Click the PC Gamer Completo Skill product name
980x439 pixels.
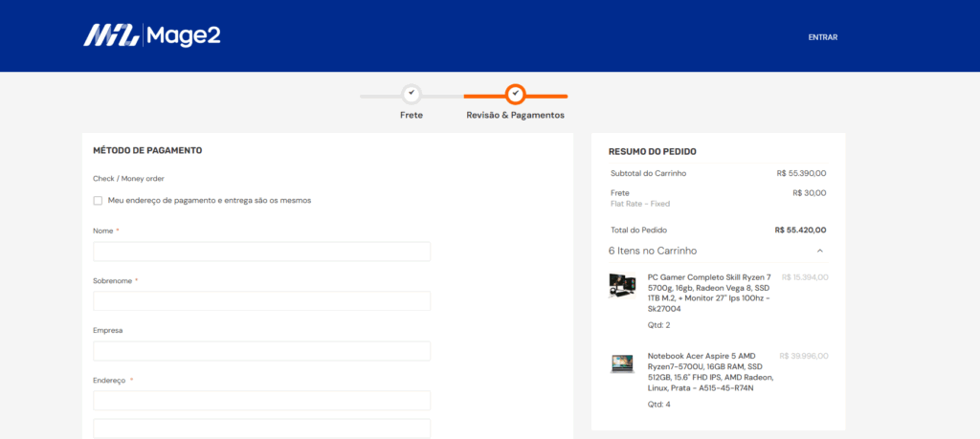point(709,293)
